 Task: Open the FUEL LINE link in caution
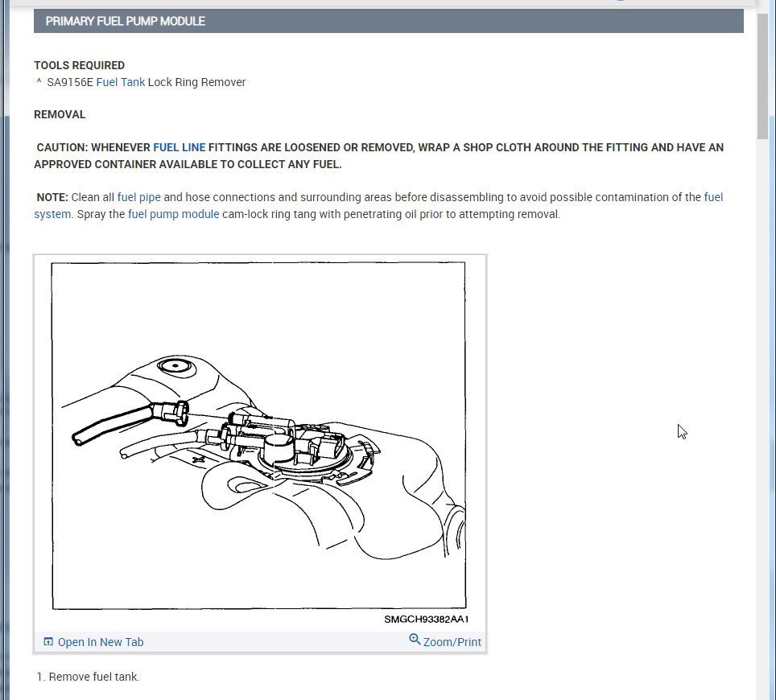[x=180, y=147]
